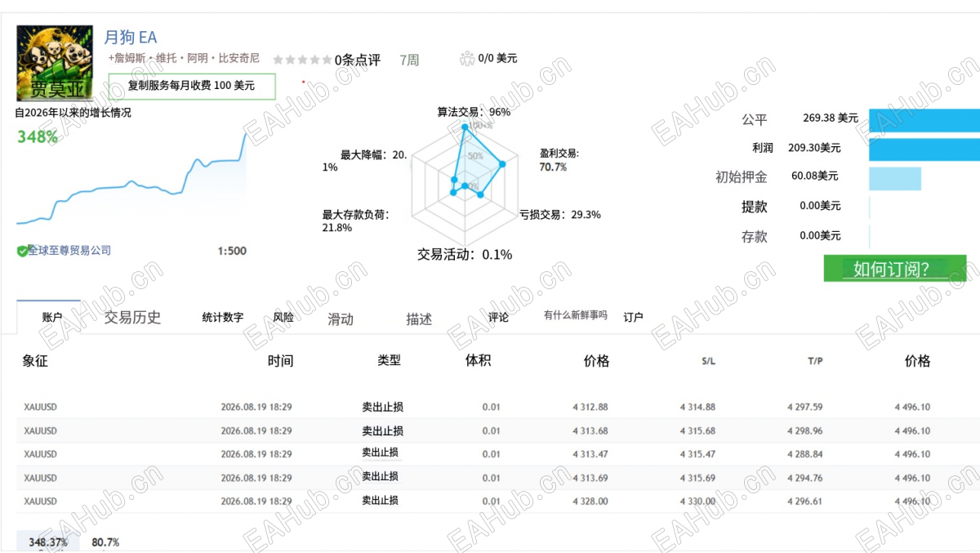Click the 交易活动: 0.1% label
This screenshot has width=980, height=553.
click(x=465, y=255)
